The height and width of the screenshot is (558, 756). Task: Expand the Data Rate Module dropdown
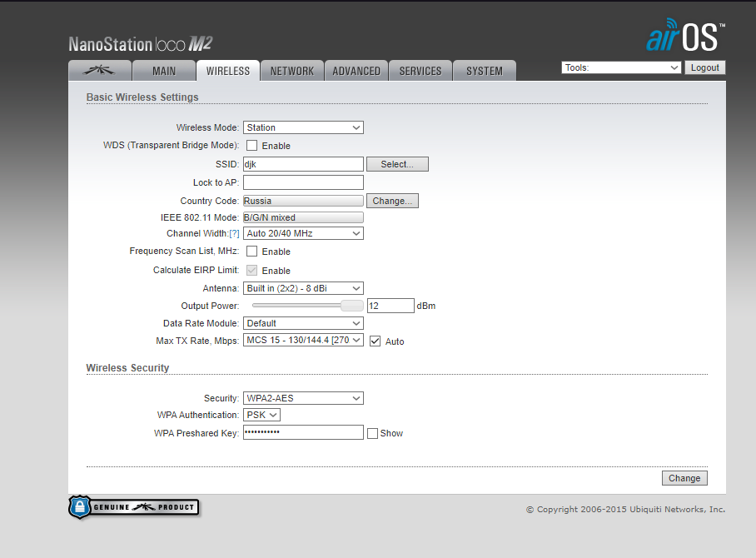(x=303, y=323)
